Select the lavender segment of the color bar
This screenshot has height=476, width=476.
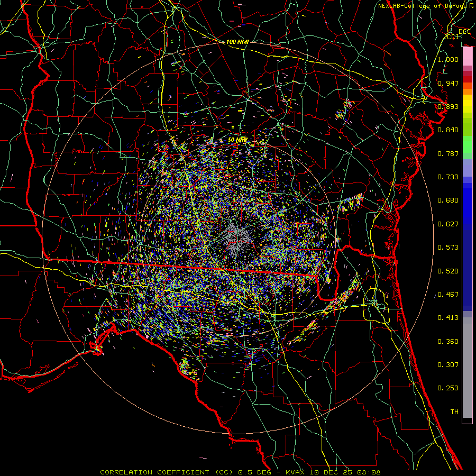(x=467, y=168)
